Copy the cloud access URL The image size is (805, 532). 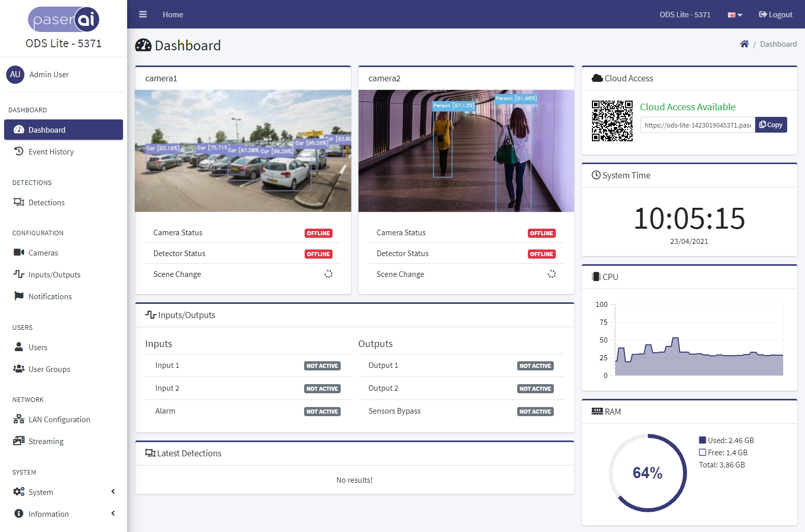point(771,125)
